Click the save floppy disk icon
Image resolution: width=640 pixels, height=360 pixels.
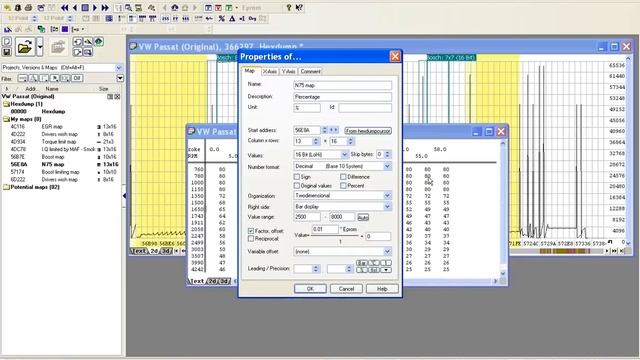pos(7,52)
